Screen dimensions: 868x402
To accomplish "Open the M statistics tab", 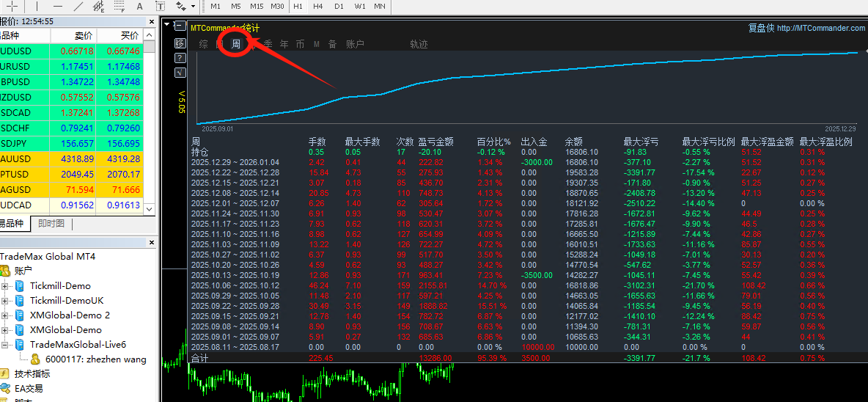I will (x=317, y=44).
